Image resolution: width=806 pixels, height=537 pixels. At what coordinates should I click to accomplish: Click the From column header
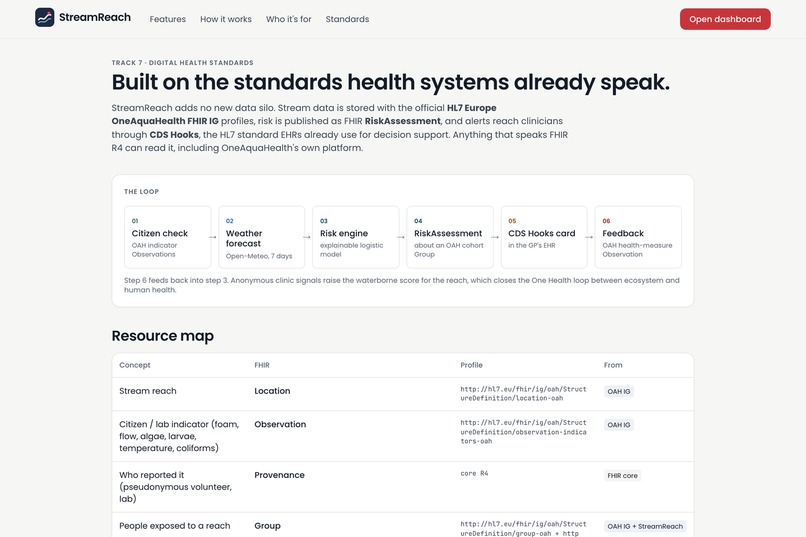pos(613,365)
